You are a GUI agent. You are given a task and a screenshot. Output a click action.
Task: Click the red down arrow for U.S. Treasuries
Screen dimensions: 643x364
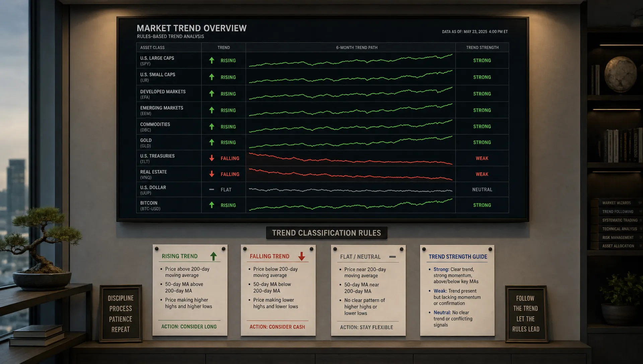coord(212,158)
